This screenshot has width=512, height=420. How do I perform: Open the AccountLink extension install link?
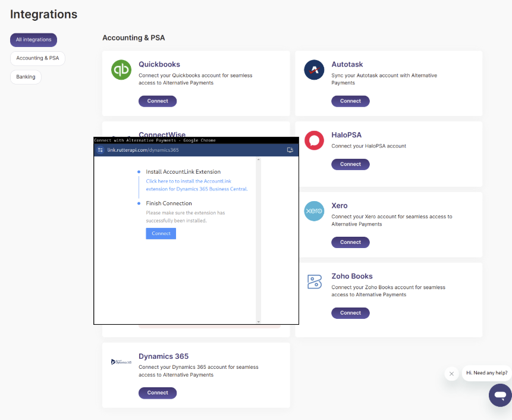pyautogui.click(x=197, y=185)
